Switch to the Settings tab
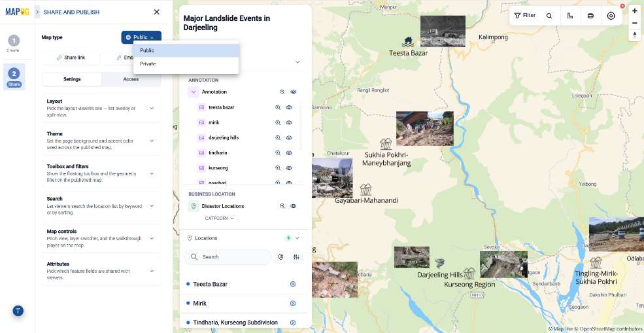Image resolution: width=644 pixels, height=333 pixels. coord(72,79)
